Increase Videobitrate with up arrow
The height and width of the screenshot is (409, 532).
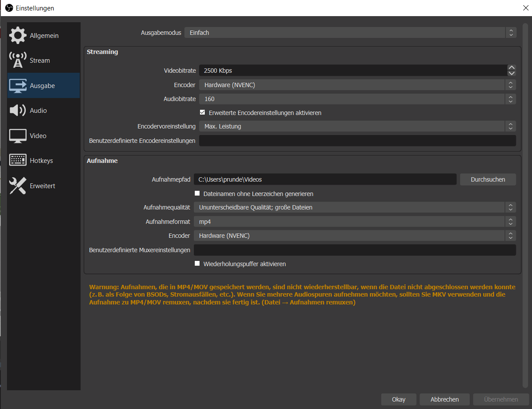[512, 68]
